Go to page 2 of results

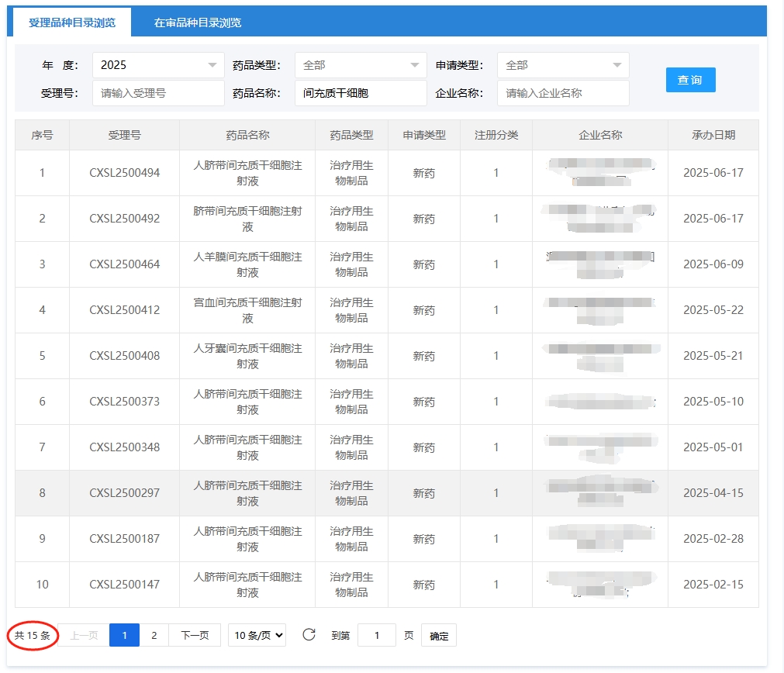(x=154, y=636)
